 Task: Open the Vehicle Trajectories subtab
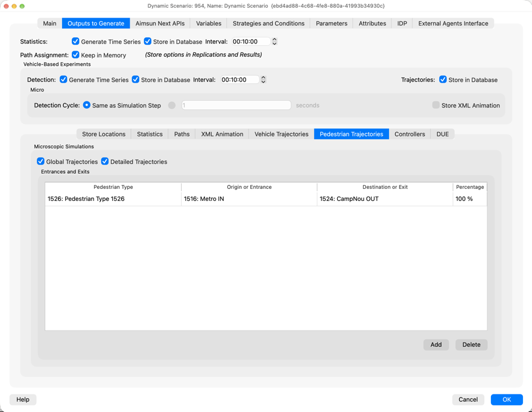click(282, 134)
